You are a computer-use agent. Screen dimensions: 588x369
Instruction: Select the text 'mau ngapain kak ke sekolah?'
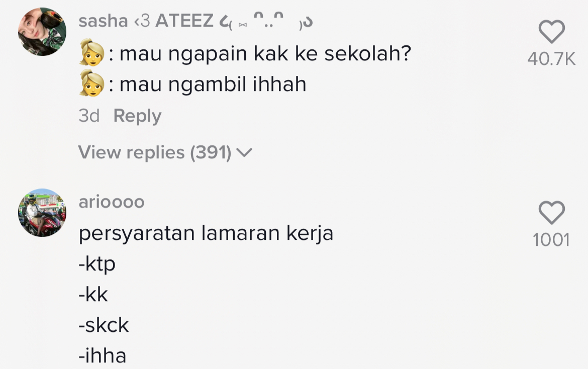pyautogui.click(x=265, y=54)
